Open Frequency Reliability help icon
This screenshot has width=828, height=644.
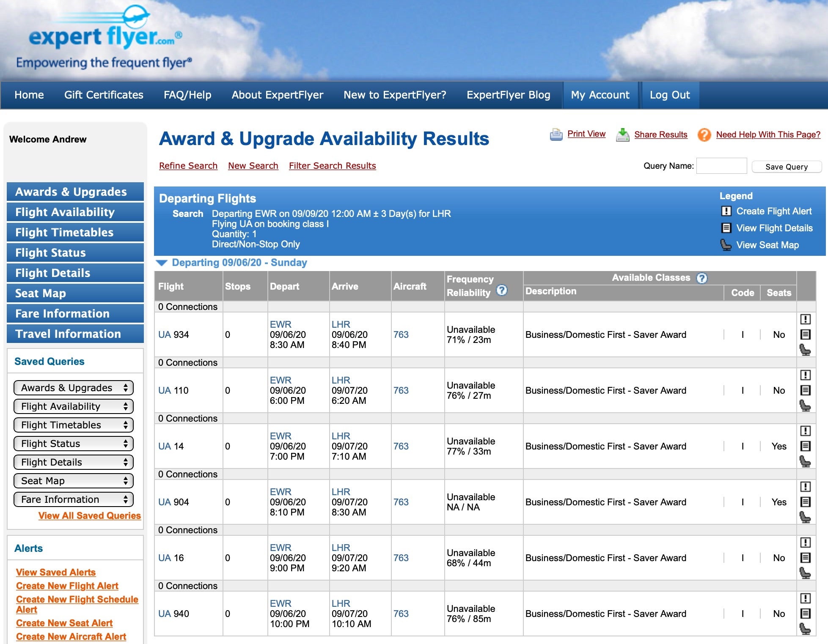[x=502, y=290]
